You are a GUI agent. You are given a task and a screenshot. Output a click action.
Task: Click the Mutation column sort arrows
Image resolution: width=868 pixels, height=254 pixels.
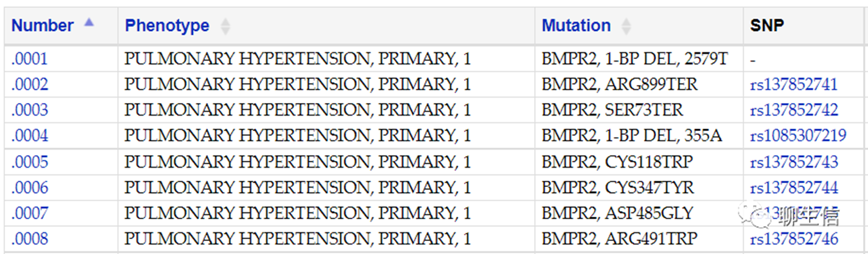coord(627,26)
